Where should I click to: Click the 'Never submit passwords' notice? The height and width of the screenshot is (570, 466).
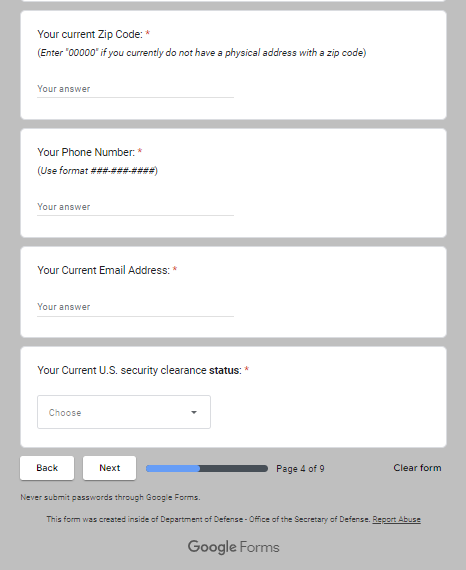click(110, 497)
